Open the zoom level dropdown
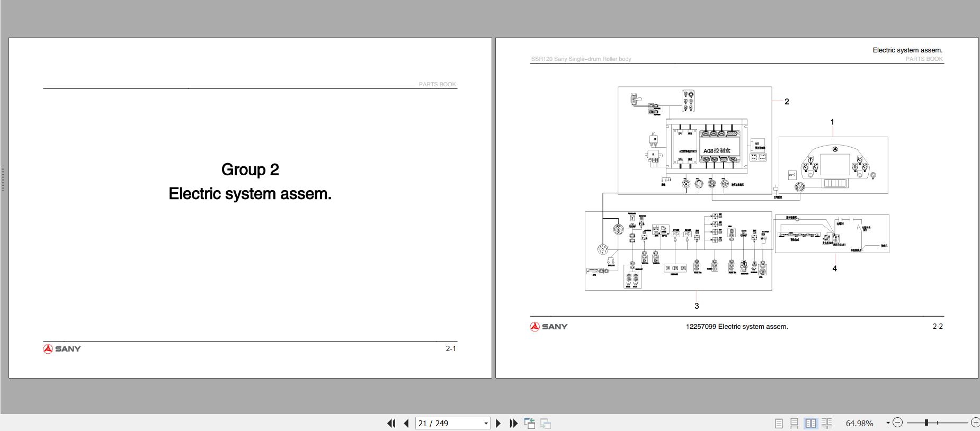The height and width of the screenshot is (431, 980). pyautogui.click(x=888, y=423)
